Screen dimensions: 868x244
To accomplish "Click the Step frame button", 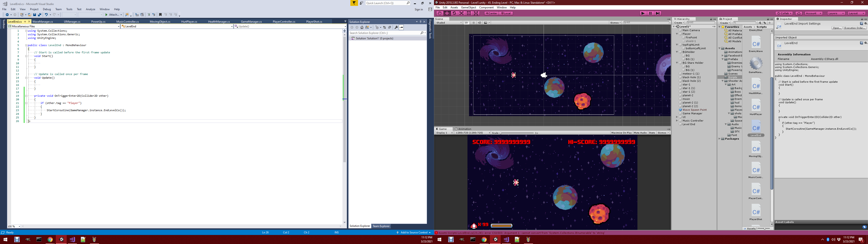I will [x=658, y=14].
